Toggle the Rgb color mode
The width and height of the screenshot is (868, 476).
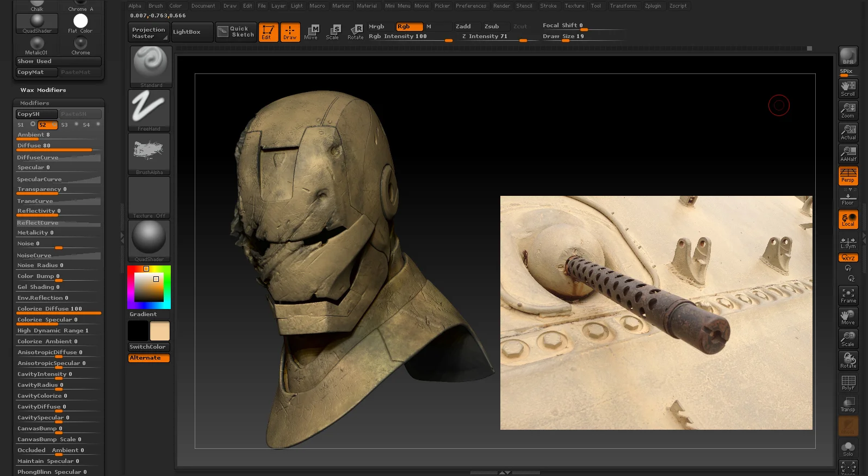click(409, 27)
